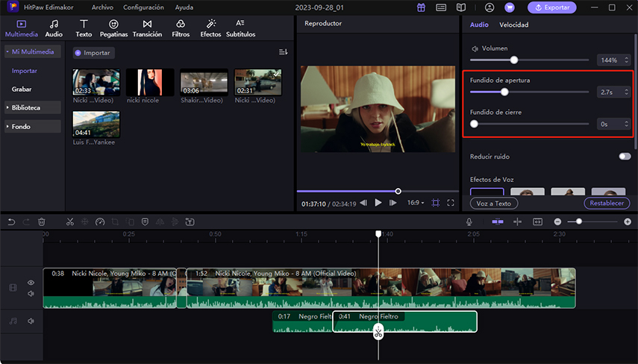This screenshot has height=364, width=638.
Task: Step forward to the next frame
Action: (393, 203)
